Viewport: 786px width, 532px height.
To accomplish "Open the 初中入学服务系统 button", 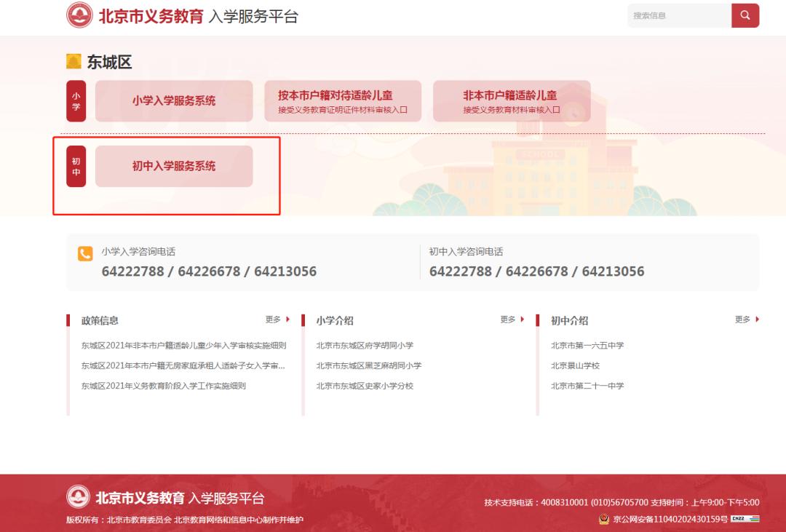I will (x=173, y=166).
